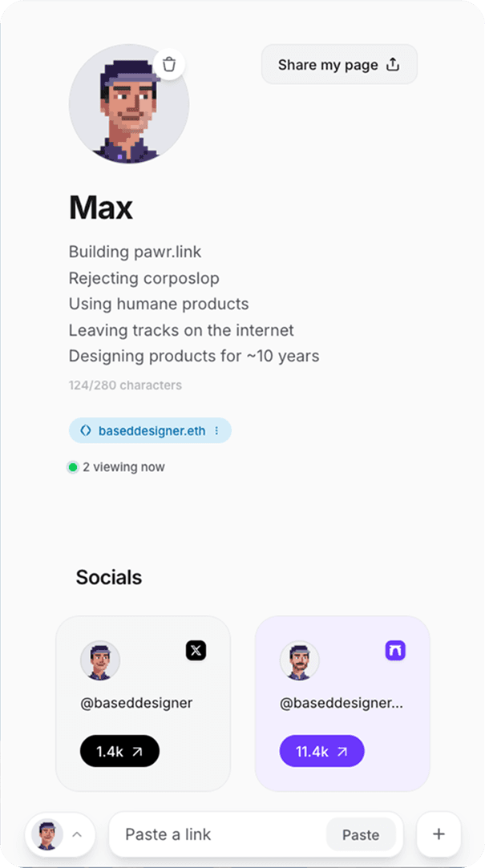485x868 pixels.
Task: Click the Share my page button
Action: point(339,64)
